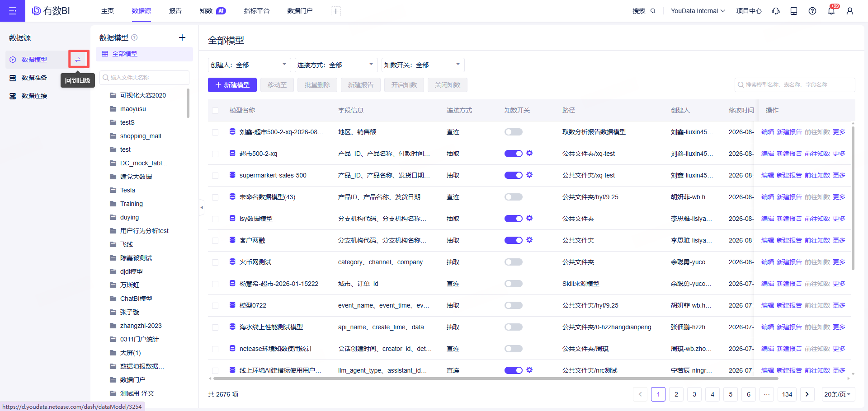This screenshot has width=868, height=411.
Task: Turn off 知数 switch for supermarkert-sales-500
Action: 514,175
